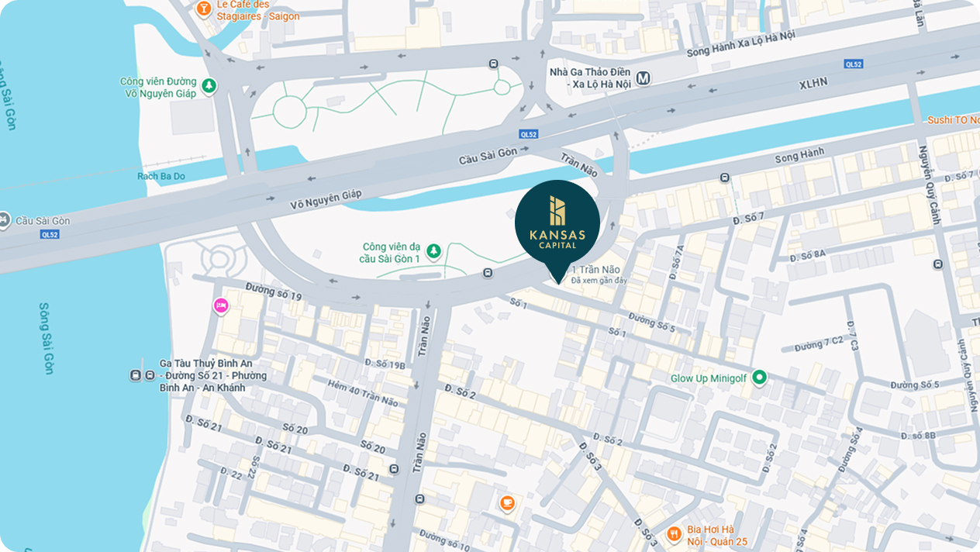Click the Bia Hơi Hà Nội restaurant icon
Viewport: 980px width, 552px height.
[x=674, y=534]
